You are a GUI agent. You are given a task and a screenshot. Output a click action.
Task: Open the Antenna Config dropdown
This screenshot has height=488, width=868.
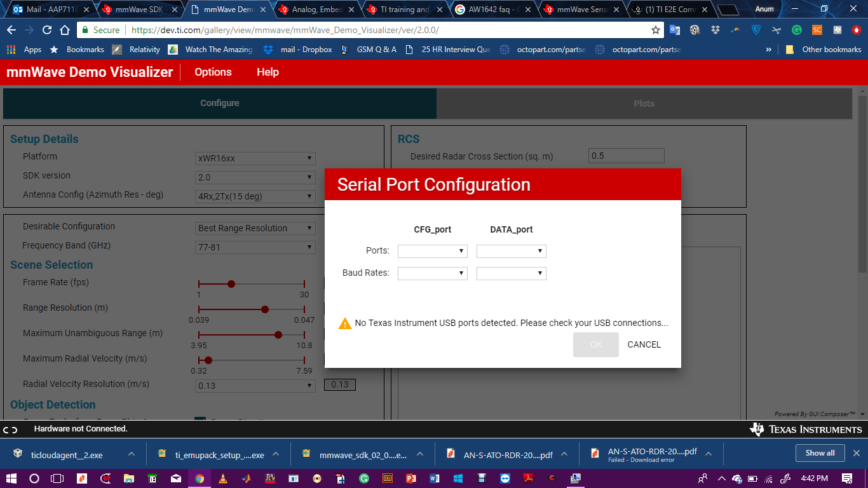[255, 196]
